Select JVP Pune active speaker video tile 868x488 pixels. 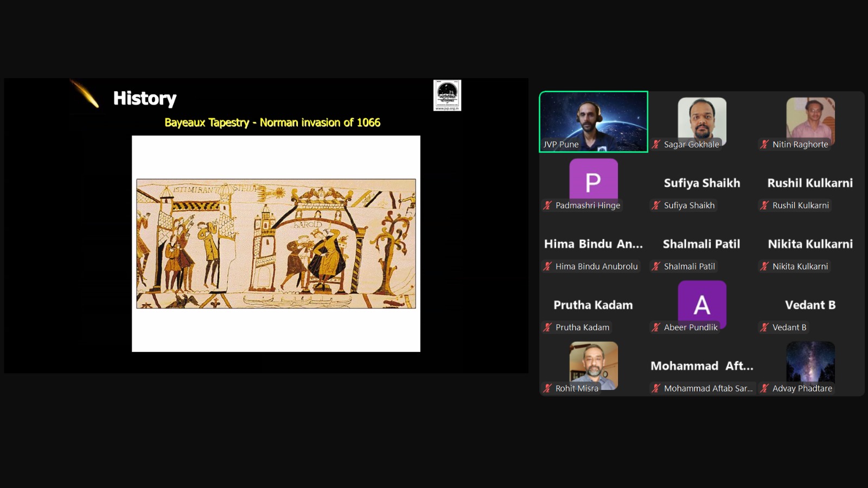click(593, 121)
